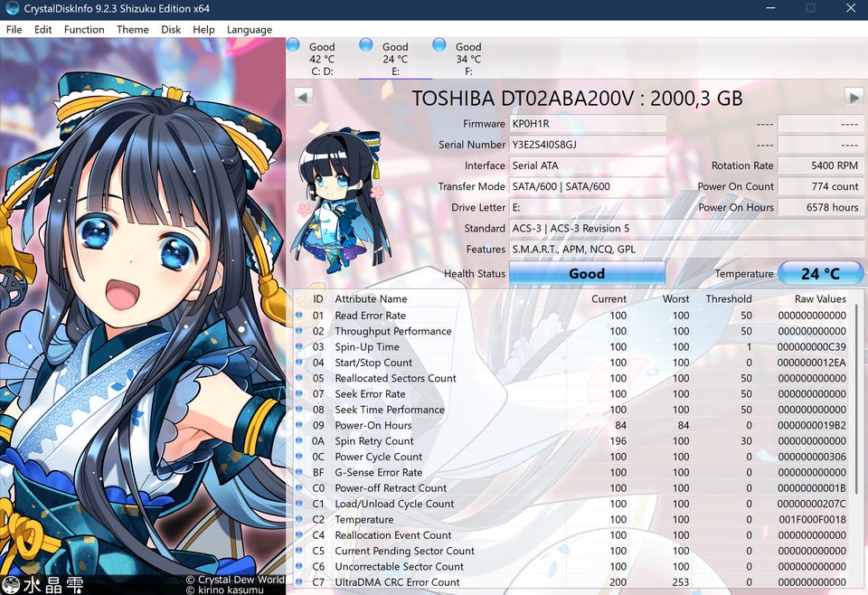Click the status dot for Spin Retry Count
Image resolution: width=868 pixels, height=595 pixels.
(x=299, y=440)
